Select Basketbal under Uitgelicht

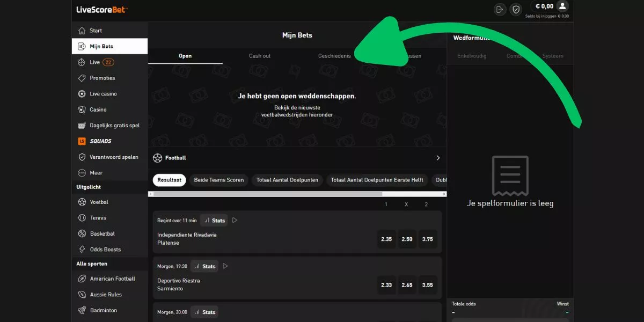pyautogui.click(x=109, y=233)
